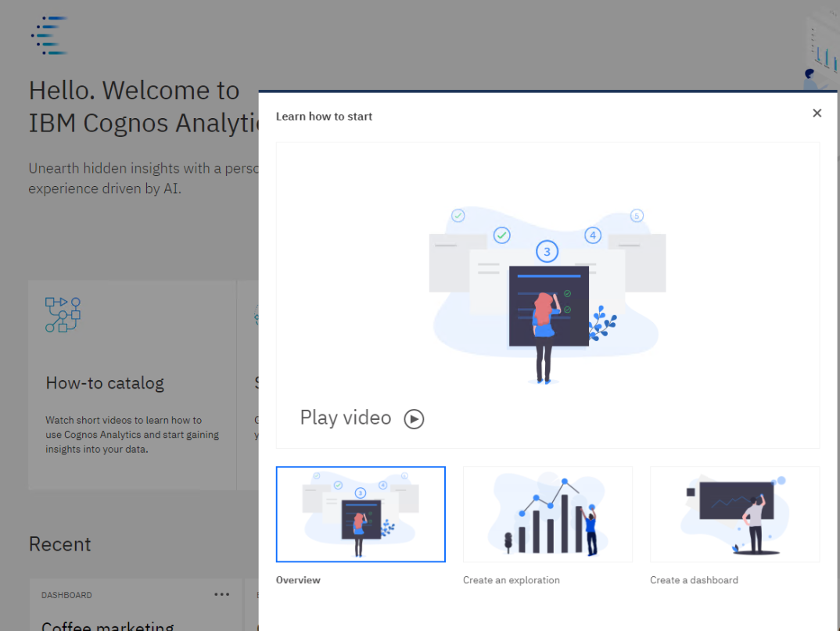
Task: Click the Recent section heading
Action: 59,543
